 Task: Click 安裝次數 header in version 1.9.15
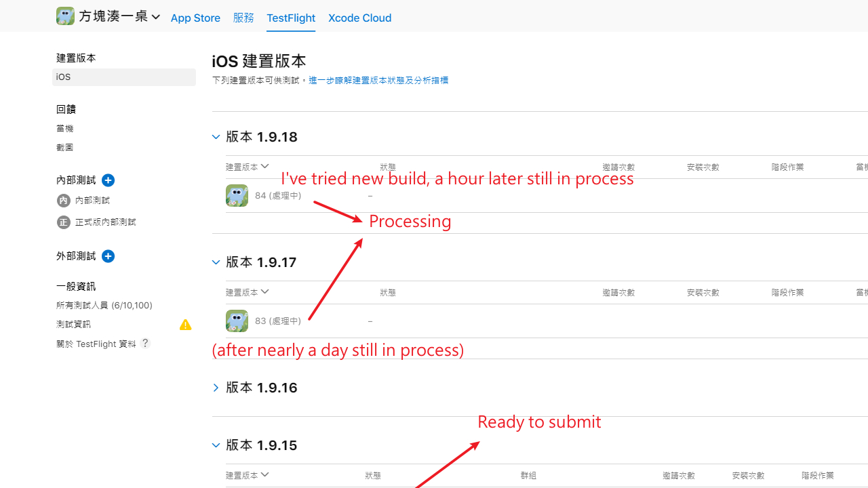point(749,476)
